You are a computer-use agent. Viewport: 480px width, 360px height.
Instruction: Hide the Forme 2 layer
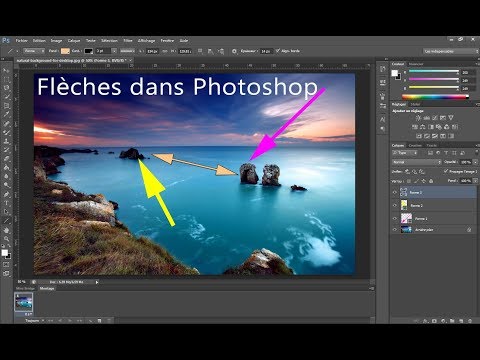[x=395, y=206]
